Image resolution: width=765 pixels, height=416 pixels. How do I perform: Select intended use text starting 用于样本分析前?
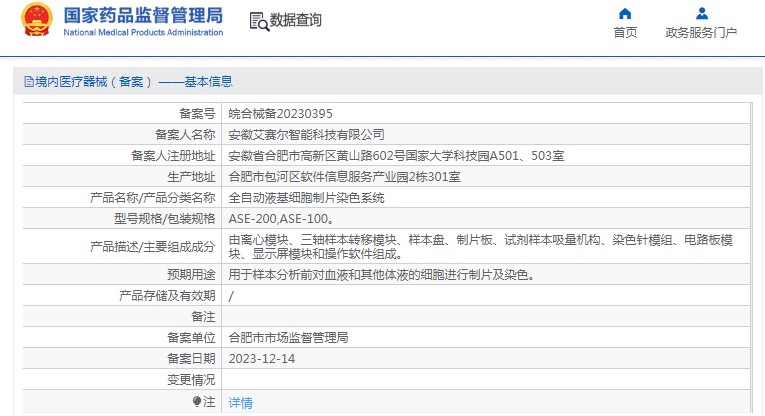pyautogui.click(x=382, y=275)
